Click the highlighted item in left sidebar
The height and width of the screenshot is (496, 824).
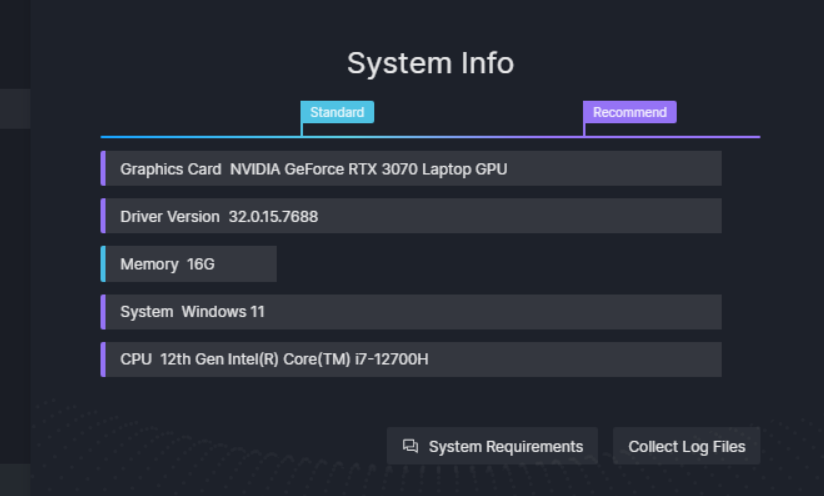(15, 109)
